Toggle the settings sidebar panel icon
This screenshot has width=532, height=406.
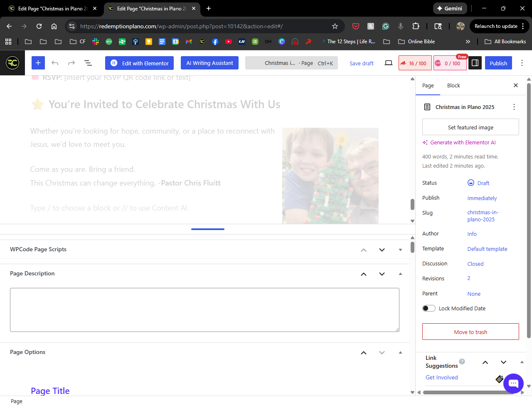click(475, 63)
